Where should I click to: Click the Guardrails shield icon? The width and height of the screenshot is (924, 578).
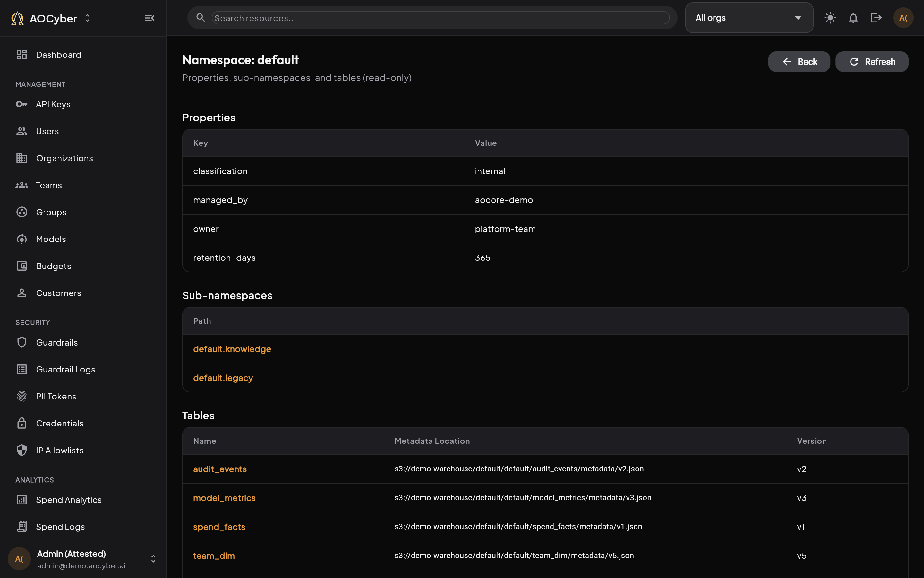[x=22, y=342]
